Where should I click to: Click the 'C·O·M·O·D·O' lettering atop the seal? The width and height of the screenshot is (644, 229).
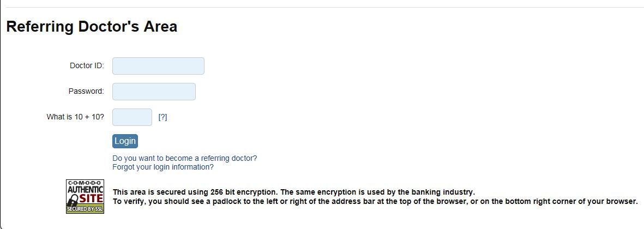85,182
